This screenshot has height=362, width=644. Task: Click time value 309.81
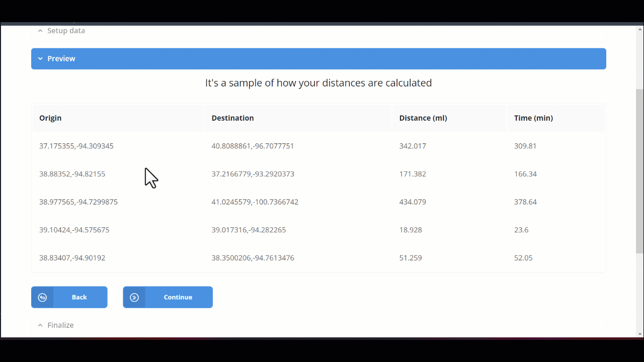(525, 146)
